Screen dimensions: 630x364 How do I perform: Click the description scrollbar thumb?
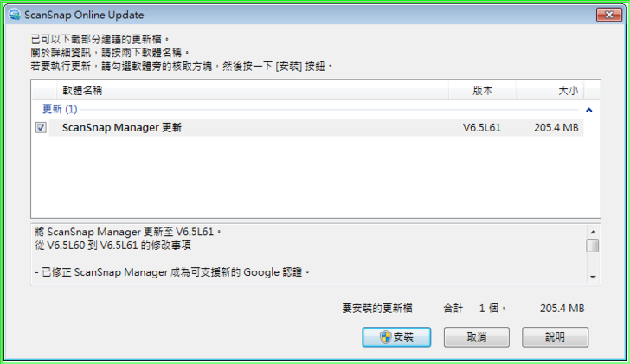(x=593, y=246)
